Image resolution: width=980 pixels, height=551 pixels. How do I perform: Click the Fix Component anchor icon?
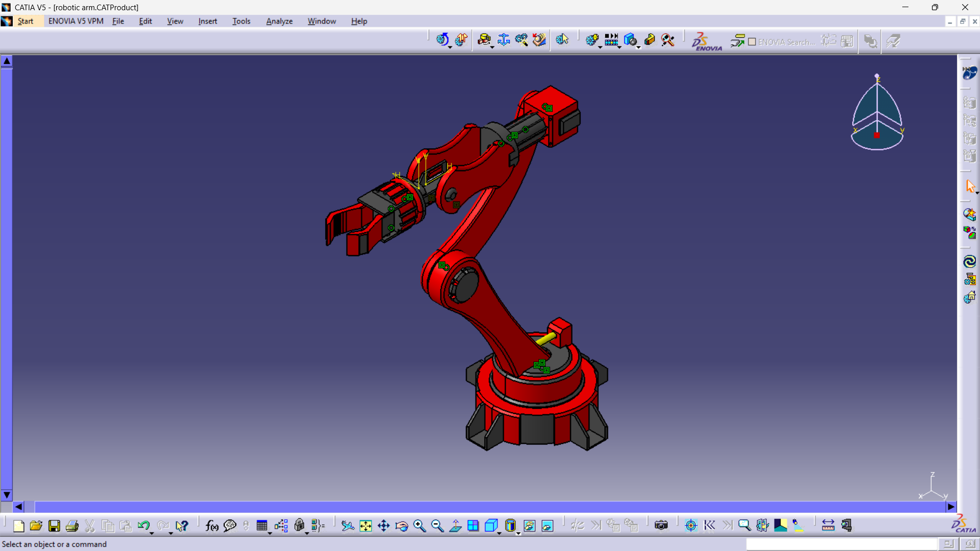click(504, 40)
